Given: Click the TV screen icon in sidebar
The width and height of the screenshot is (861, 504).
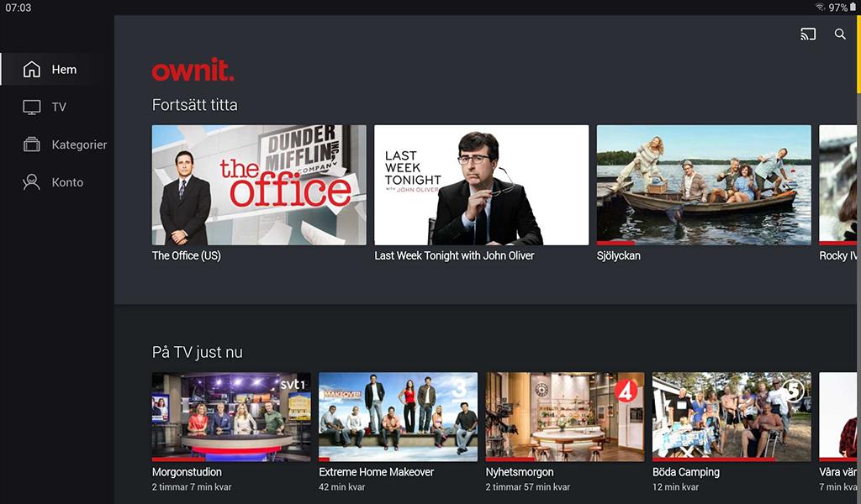Looking at the screenshot, I should click(31, 107).
